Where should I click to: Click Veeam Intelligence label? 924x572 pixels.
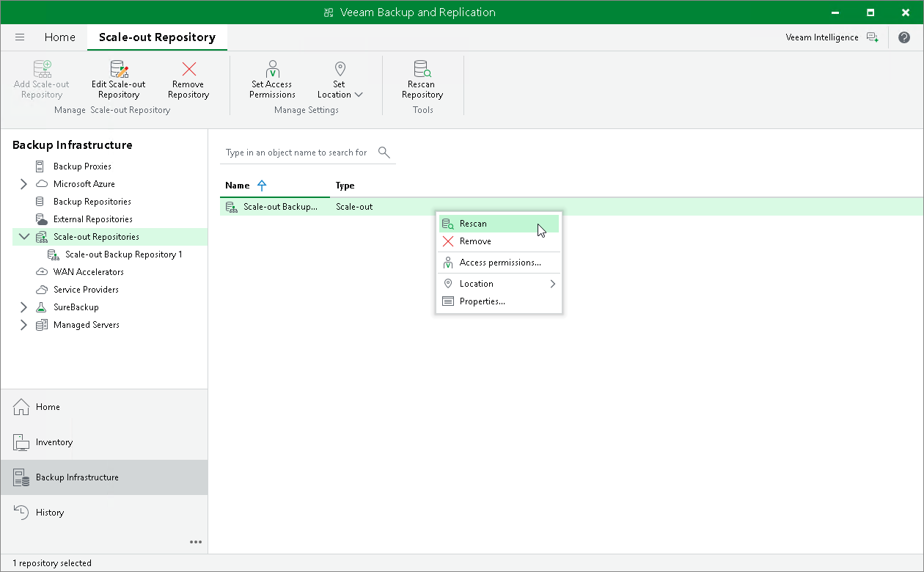[822, 37]
